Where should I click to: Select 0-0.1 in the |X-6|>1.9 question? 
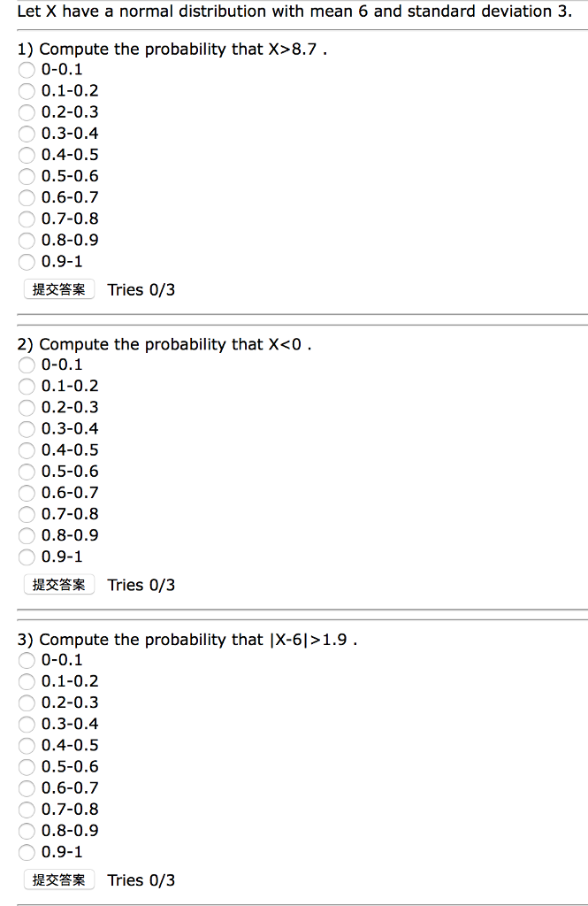pyautogui.click(x=27, y=660)
